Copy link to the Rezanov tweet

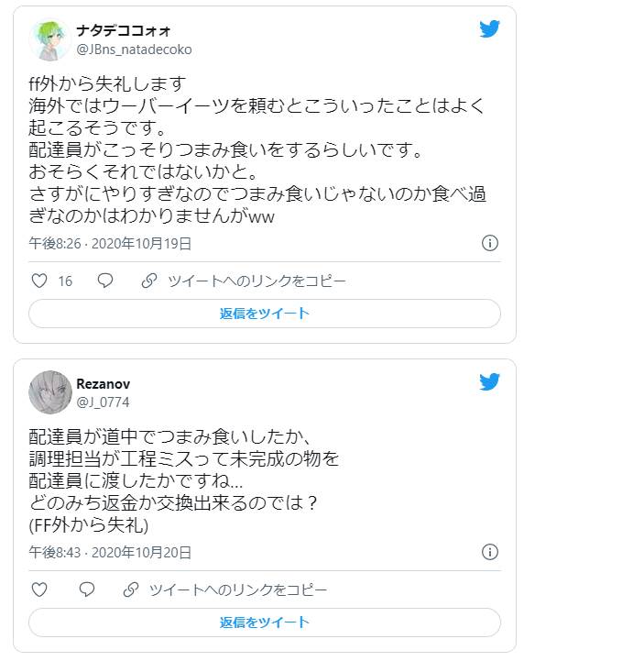[x=225, y=589]
